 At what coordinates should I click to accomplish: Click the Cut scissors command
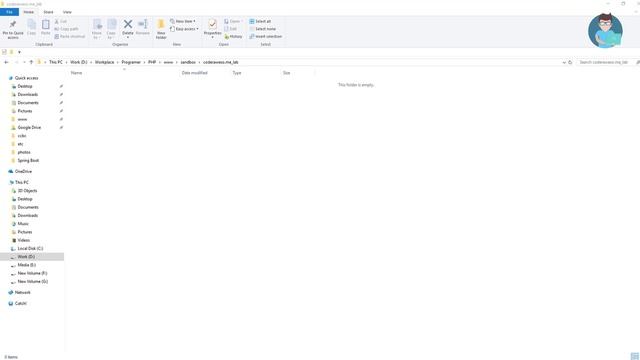pos(60,21)
